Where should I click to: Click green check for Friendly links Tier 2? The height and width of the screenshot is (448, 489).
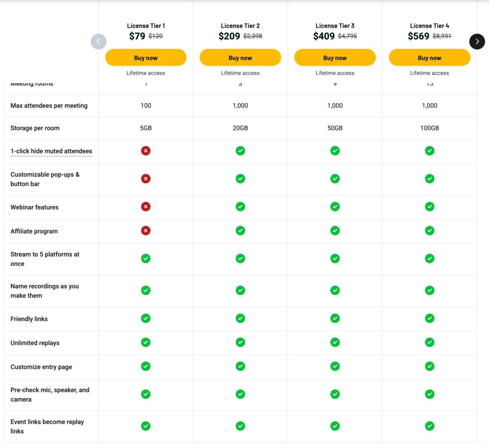click(240, 318)
